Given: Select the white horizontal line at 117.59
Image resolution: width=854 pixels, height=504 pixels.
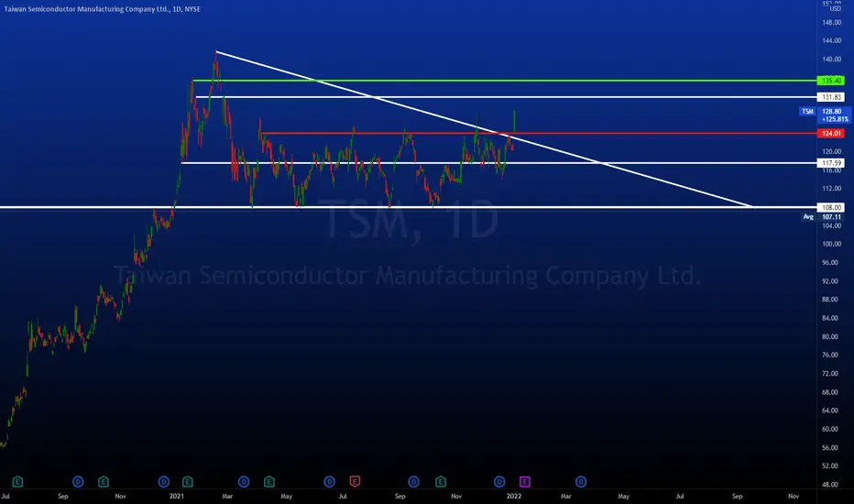Looking at the screenshot, I should pos(498,163).
